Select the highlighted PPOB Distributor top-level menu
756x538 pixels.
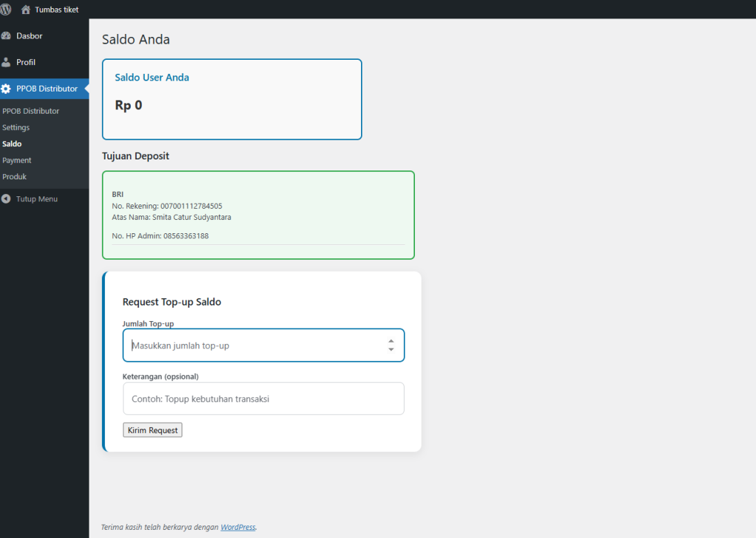point(47,89)
